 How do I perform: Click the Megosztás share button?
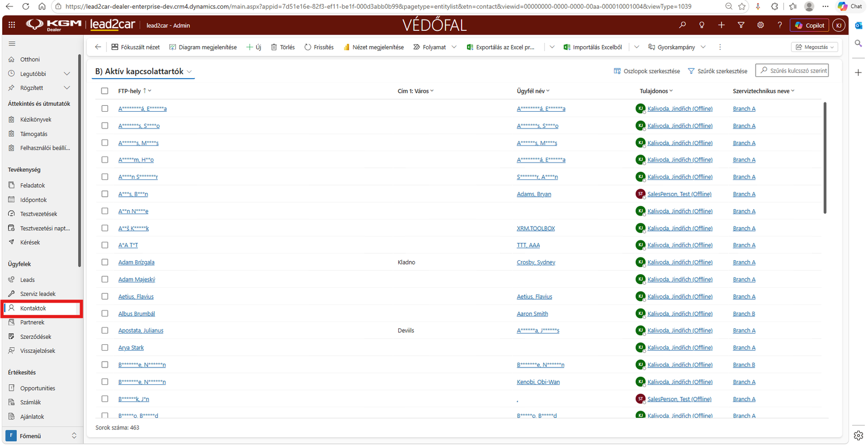[x=815, y=47]
